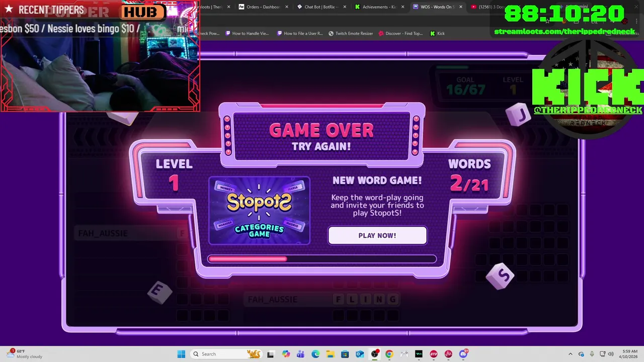Click the HUB badge in overlay
Image resolution: width=644 pixels, height=362 pixels.
point(143,12)
